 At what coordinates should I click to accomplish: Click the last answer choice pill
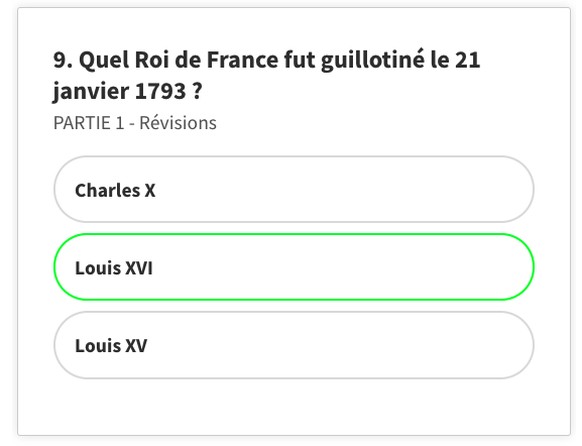(x=294, y=345)
